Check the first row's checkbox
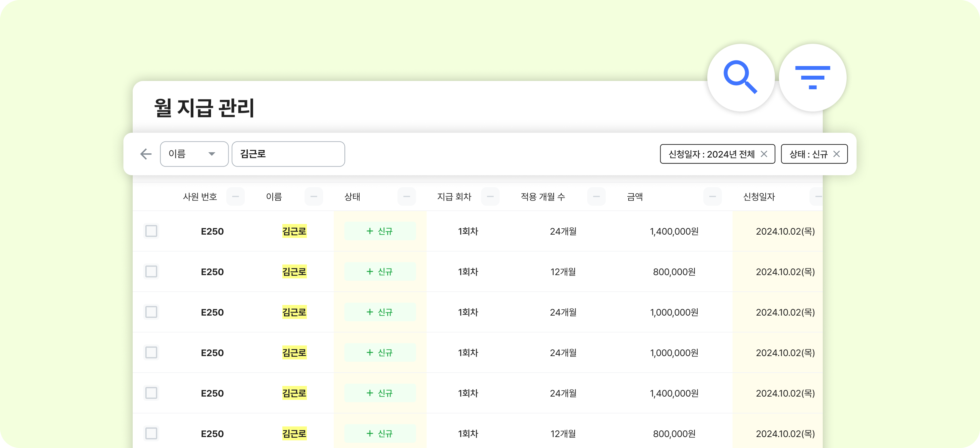Screen dimensions: 980x448 click(x=151, y=231)
